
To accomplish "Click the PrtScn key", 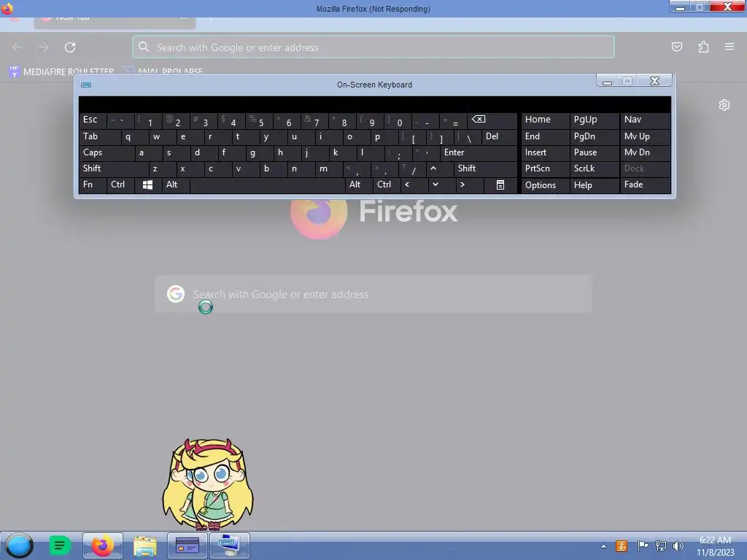I will pos(545,168).
